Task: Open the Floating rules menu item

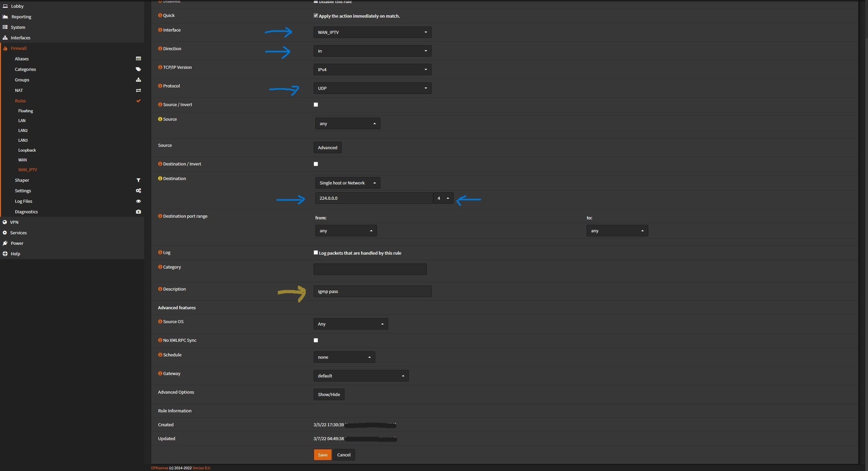Action: pyautogui.click(x=25, y=111)
